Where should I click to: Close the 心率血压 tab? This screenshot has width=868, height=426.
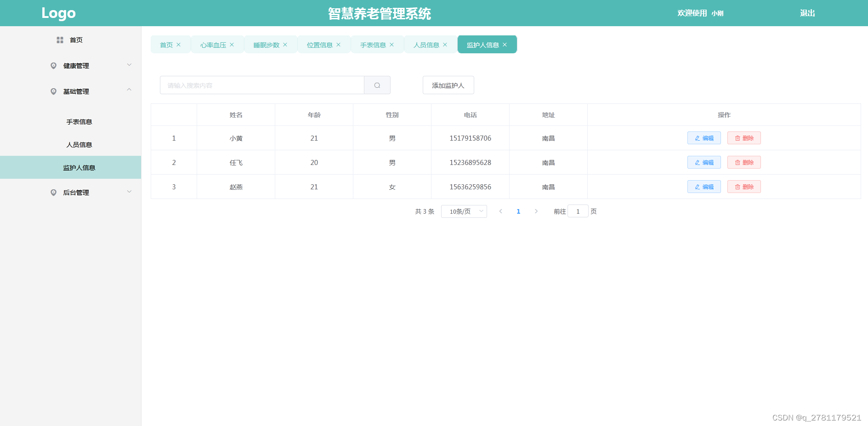(232, 45)
